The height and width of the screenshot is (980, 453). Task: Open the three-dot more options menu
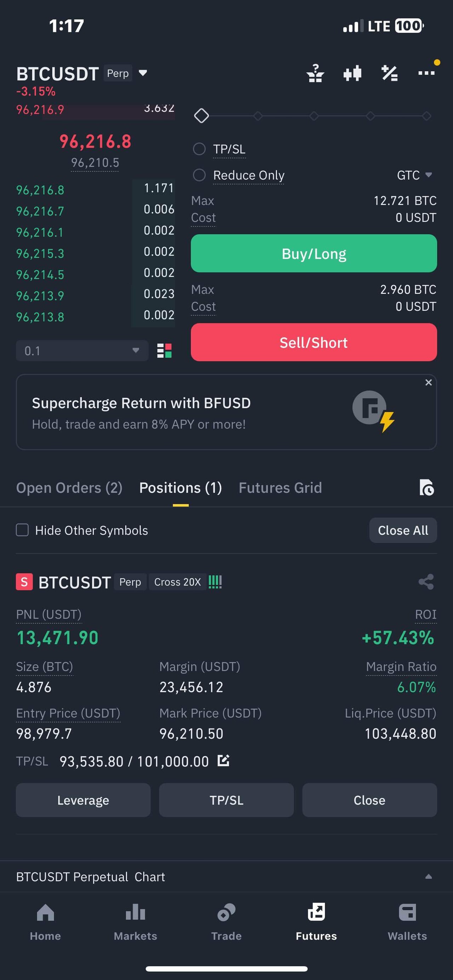tap(426, 73)
